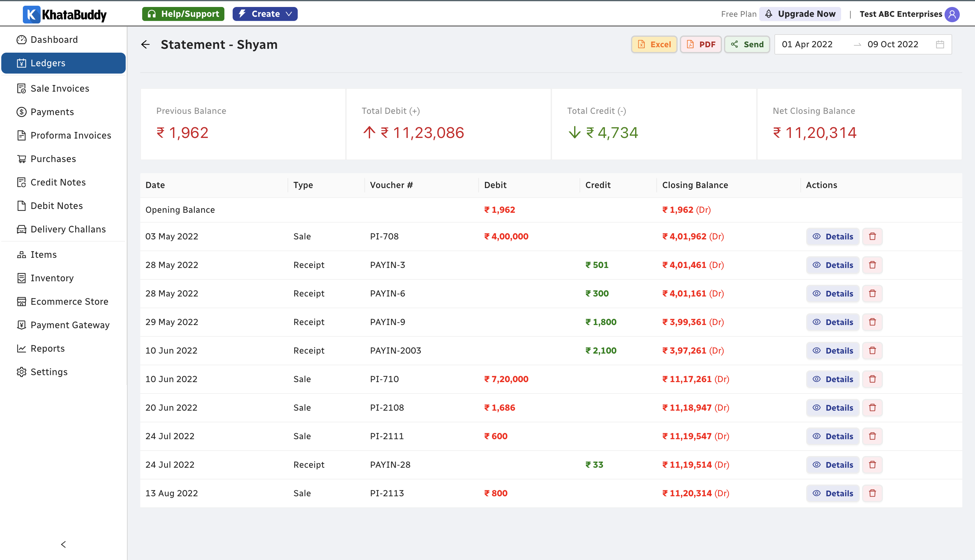Expand the Create dropdown
Image resolution: width=975 pixels, height=560 pixels.
point(265,14)
